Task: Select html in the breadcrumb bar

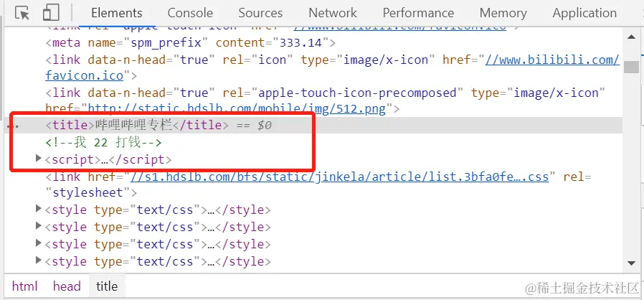Action: (x=24, y=286)
